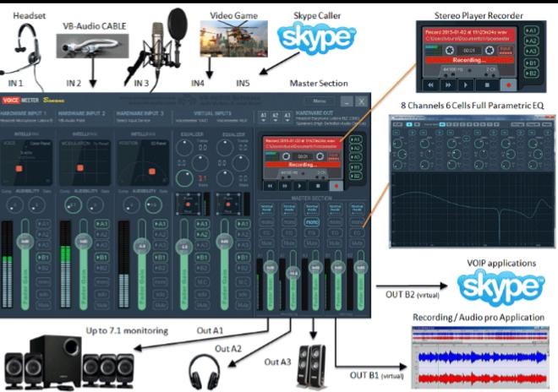Select device for Hardware Input 1
558x392 pixels.
(x=27, y=121)
